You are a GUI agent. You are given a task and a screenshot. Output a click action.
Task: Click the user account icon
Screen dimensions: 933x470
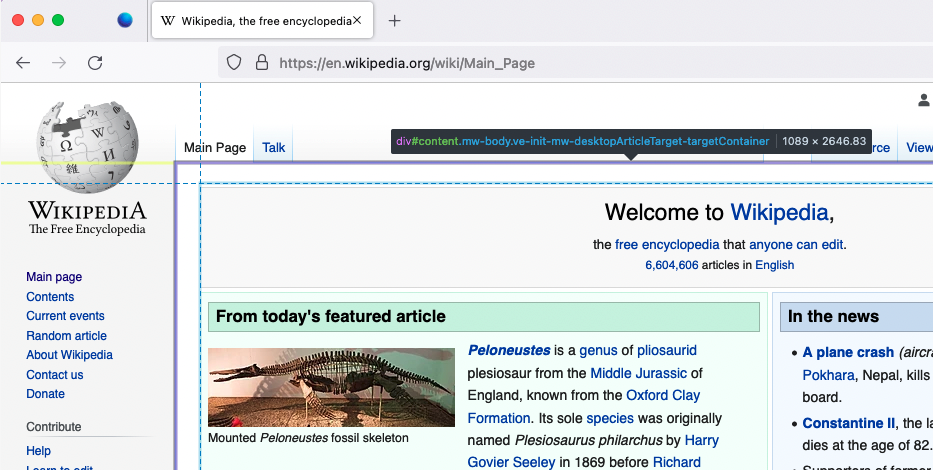(x=924, y=100)
